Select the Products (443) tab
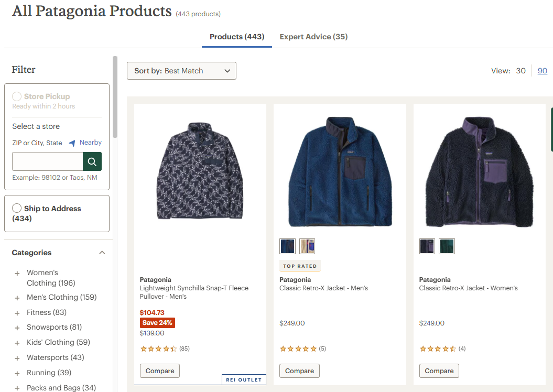 [237, 37]
